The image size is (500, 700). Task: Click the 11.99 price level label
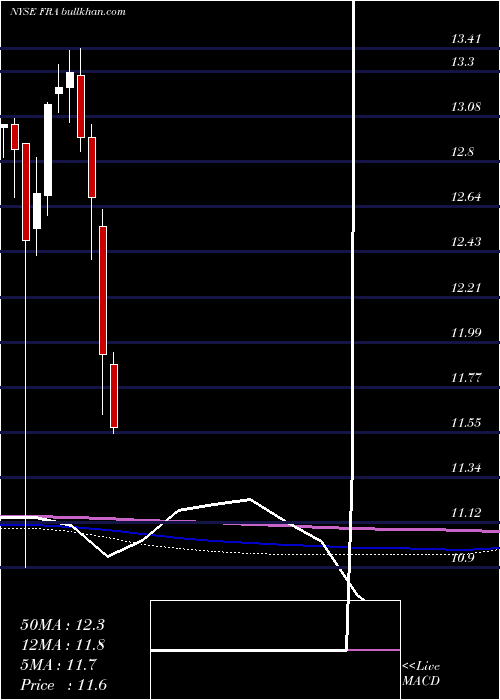coord(466,333)
